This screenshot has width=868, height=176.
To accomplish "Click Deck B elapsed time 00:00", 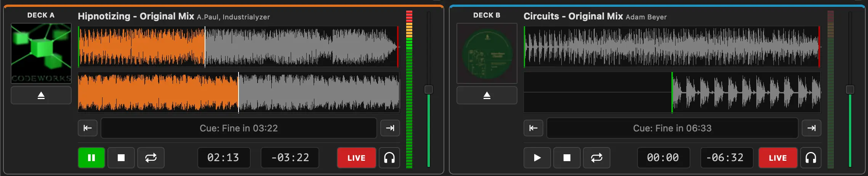I will (x=663, y=158).
